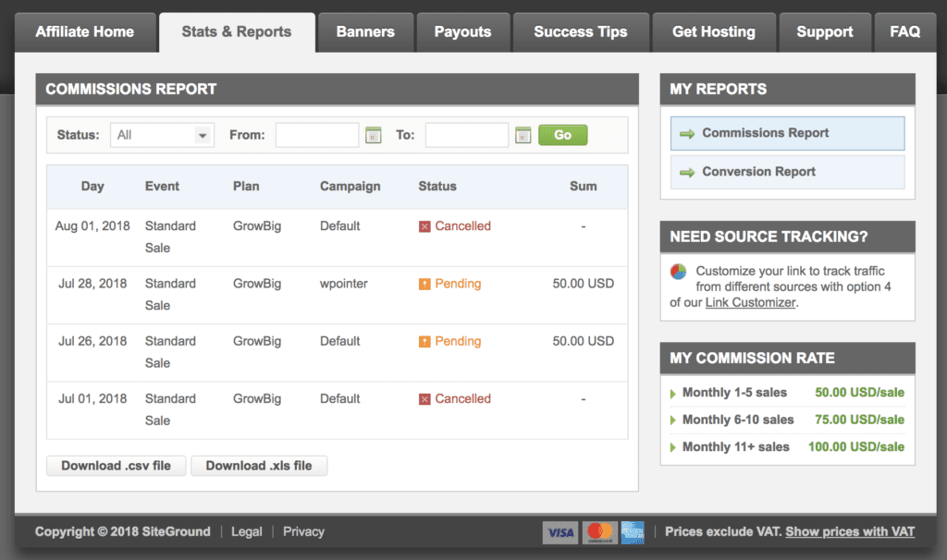Open the Status filter dropdown
The image size is (947, 560).
[x=162, y=135]
